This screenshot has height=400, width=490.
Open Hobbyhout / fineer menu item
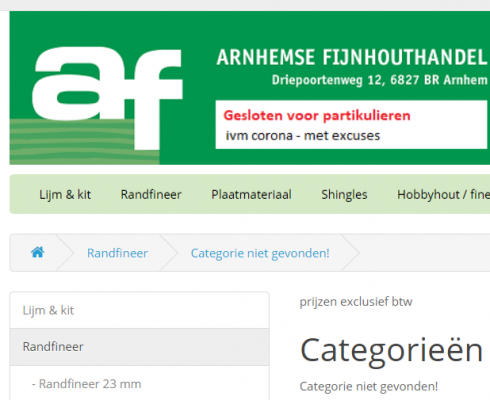[443, 194]
